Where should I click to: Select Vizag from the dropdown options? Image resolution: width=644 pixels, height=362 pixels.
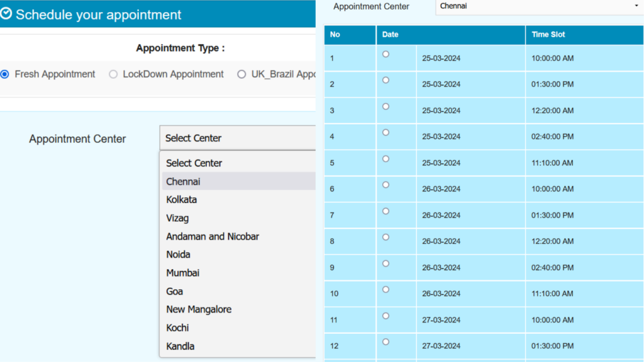[x=177, y=218]
